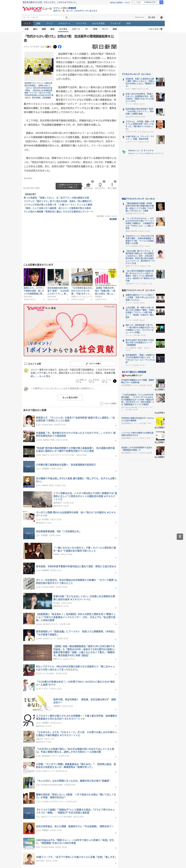Open マンガワン問題 suggested article
Image resolution: width=186 pixels, height=868 pixels.
coord(76,514)
